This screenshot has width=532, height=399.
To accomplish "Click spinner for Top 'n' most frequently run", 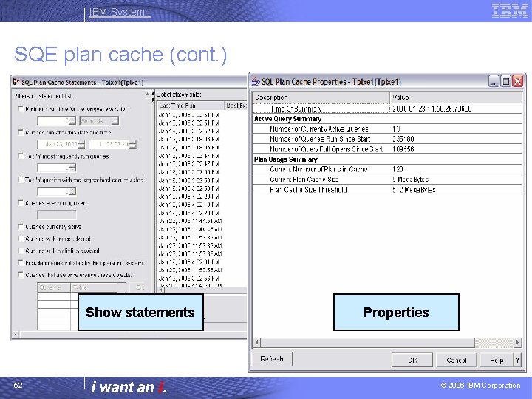I will coord(72,168).
